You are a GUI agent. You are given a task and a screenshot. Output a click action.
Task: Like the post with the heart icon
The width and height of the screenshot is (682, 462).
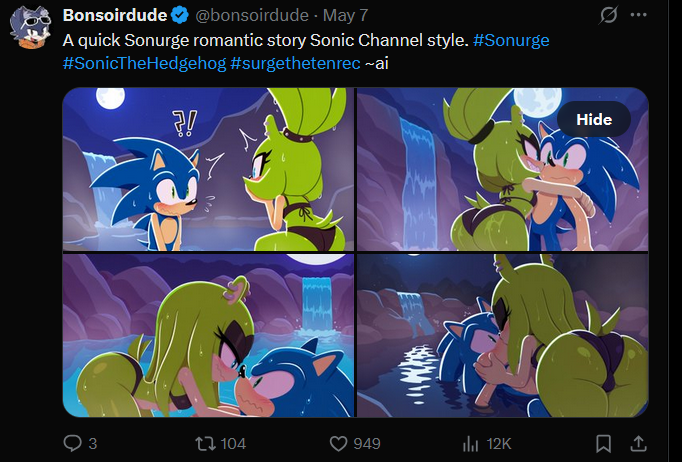click(338, 444)
